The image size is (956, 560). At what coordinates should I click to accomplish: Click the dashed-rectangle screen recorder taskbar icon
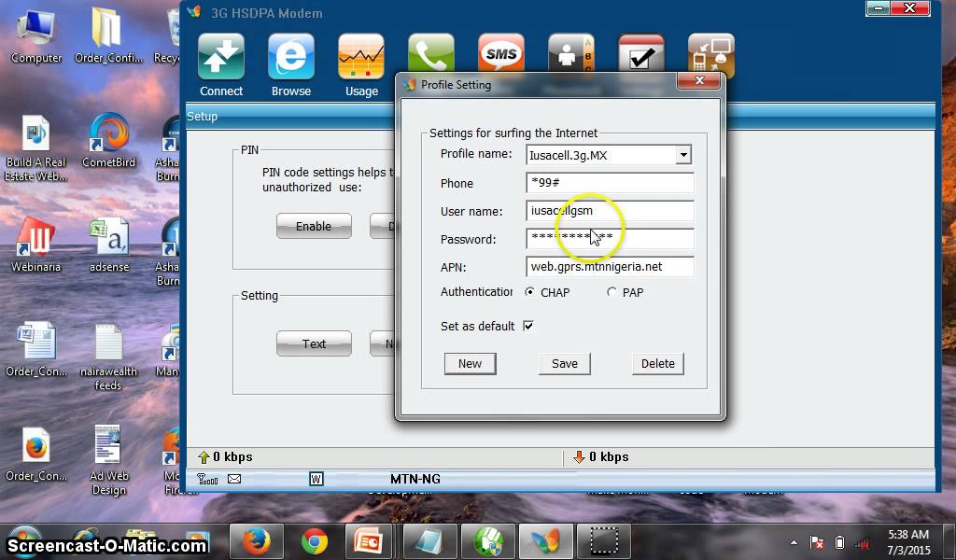click(x=602, y=541)
